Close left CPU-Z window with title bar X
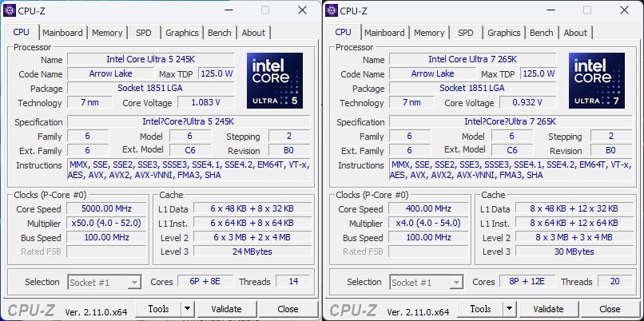 [x=302, y=10]
